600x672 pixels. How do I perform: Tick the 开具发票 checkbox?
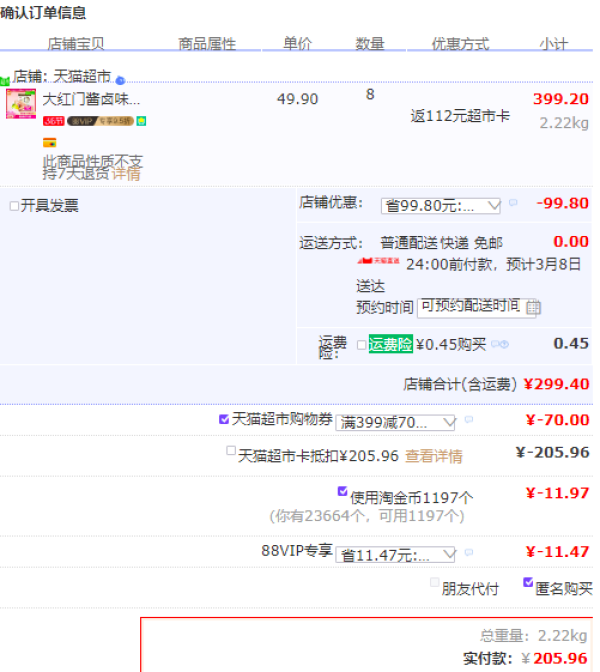tap(14, 206)
